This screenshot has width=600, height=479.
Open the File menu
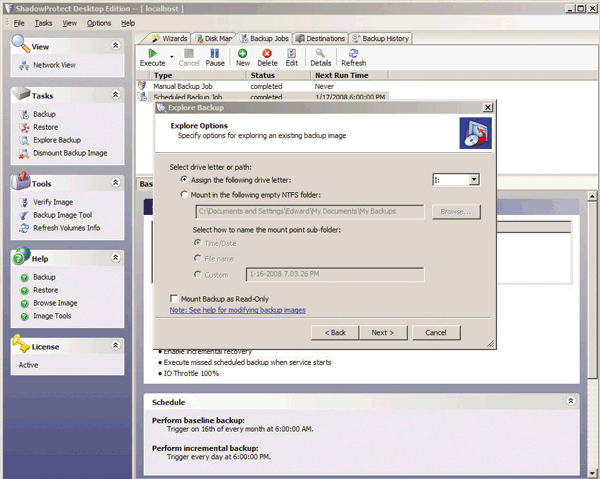pyautogui.click(x=19, y=23)
